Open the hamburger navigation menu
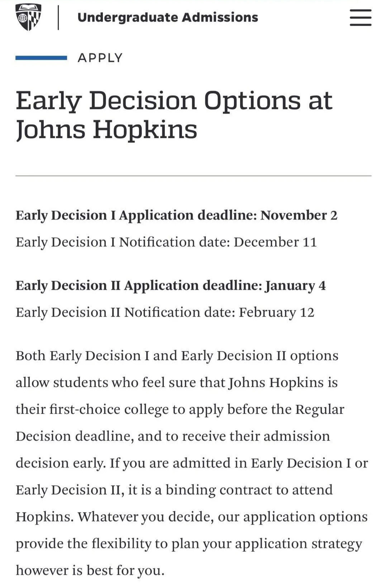 point(360,18)
